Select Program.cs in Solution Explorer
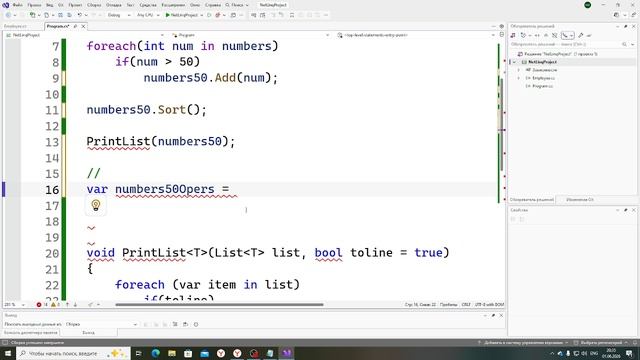Image resolution: width=640 pixels, height=360 pixels. tap(542, 86)
